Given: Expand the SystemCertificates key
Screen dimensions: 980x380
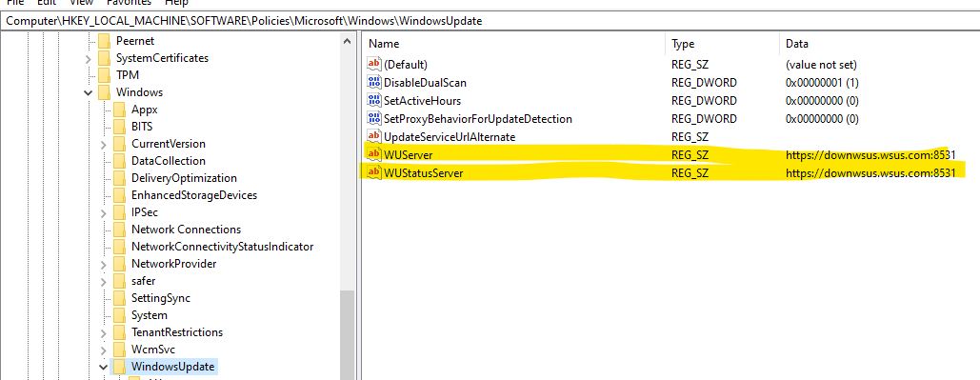Looking at the screenshot, I should pyautogui.click(x=89, y=58).
